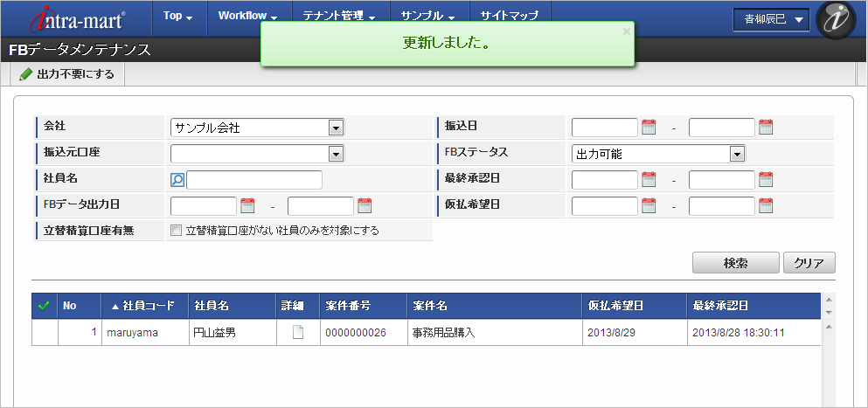The width and height of the screenshot is (868, 408).
Task: Open calendar for FBデータ出力日 start date
Action: click(247, 206)
